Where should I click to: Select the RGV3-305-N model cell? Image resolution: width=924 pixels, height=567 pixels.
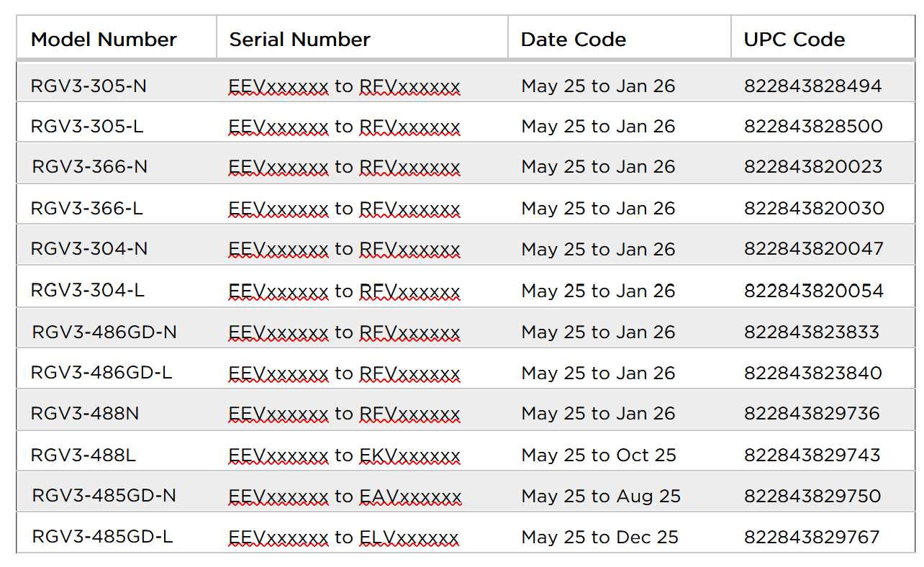point(89,86)
